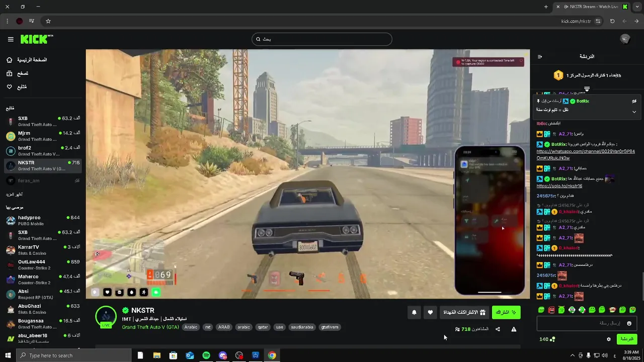Open chat settings gear icon
The width and height of the screenshot is (644, 362).
pyautogui.click(x=609, y=339)
